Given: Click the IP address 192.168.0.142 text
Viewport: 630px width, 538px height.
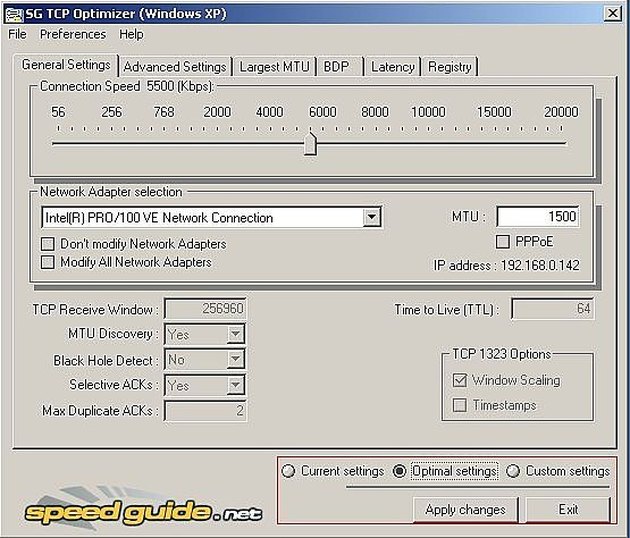Looking at the screenshot, I should (506, 265).
